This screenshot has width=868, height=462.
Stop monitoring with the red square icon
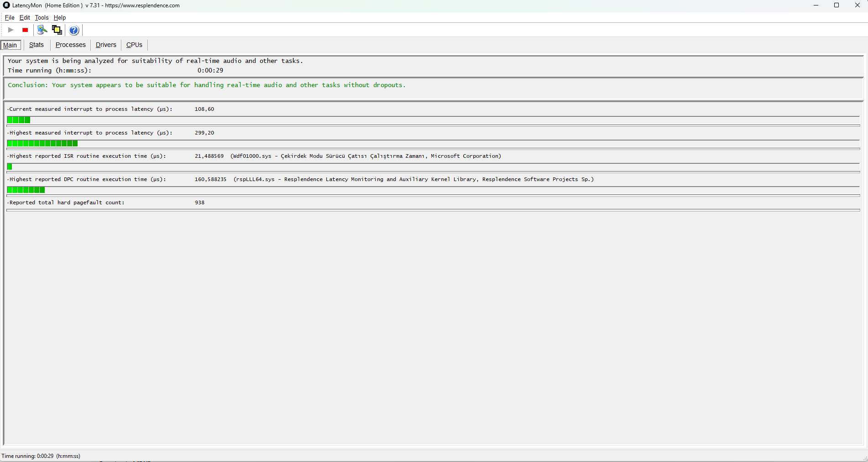tap(25, 30)
